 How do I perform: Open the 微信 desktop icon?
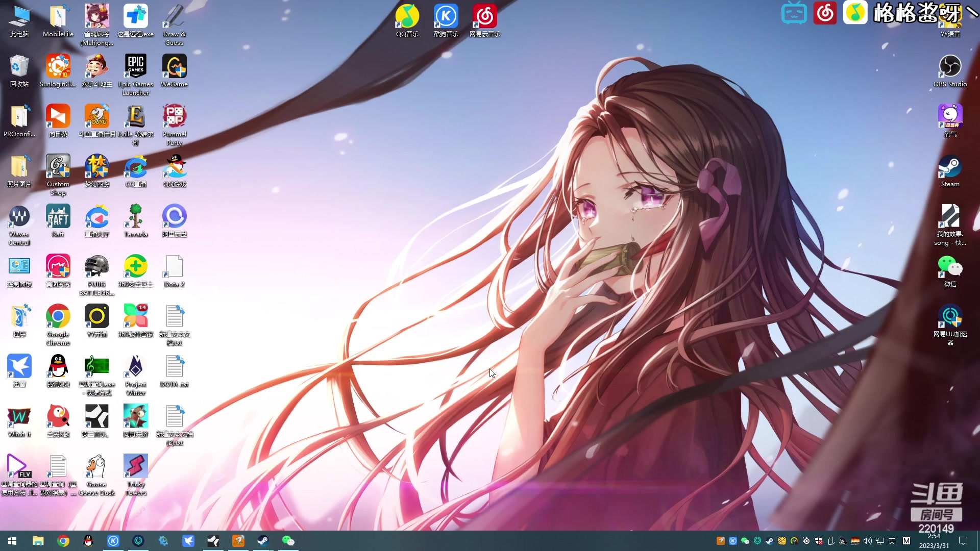[950, 270]
